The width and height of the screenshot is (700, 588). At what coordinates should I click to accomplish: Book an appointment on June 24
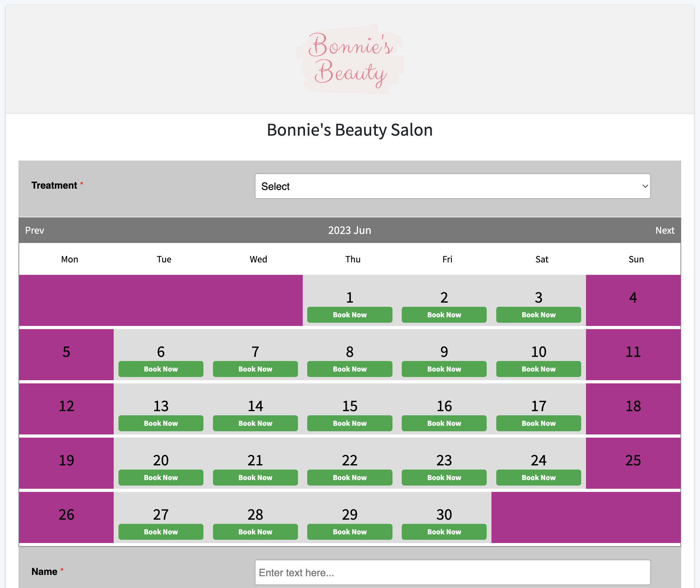538,477
